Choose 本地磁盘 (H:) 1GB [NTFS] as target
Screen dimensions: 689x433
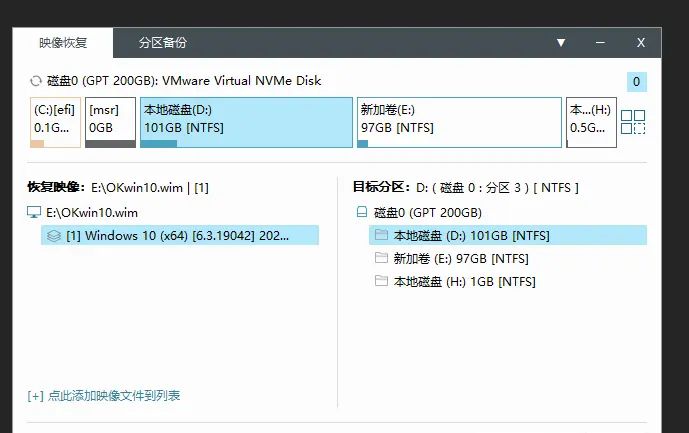tap(464, 281)
